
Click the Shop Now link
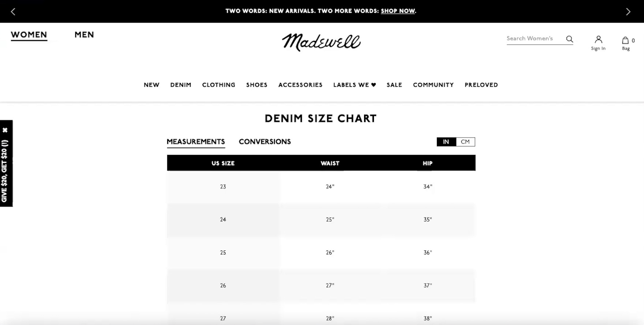pos(398,11)
